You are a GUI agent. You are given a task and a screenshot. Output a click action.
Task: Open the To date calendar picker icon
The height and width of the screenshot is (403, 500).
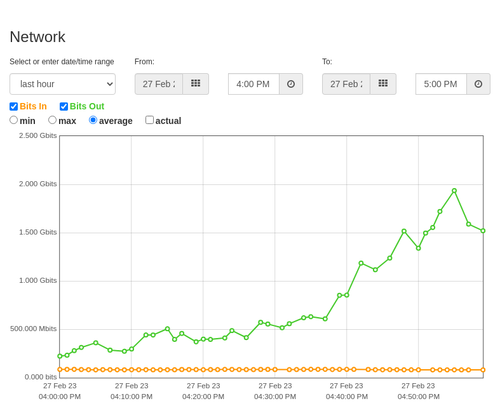tap(383, 84)
